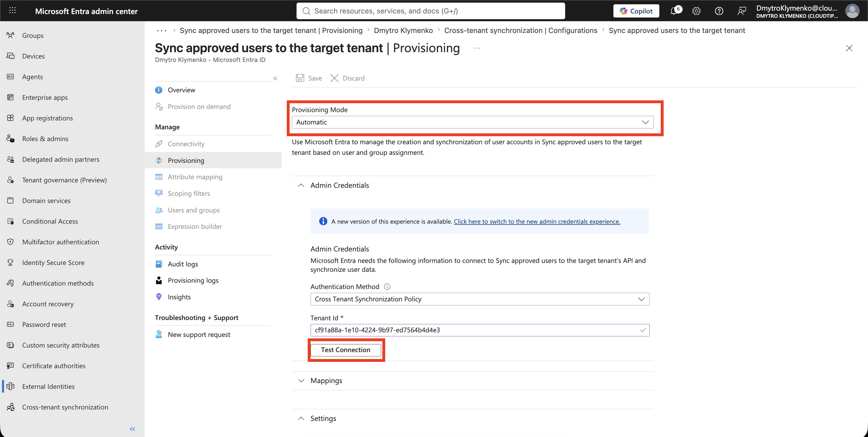Open Enterprise apps in sidebar
The width and height of the screenshot is (868, 437).
point(45,97)
